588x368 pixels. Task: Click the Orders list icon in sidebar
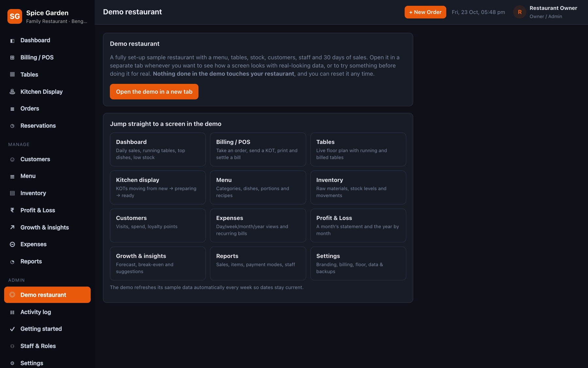tap(12, 109)
